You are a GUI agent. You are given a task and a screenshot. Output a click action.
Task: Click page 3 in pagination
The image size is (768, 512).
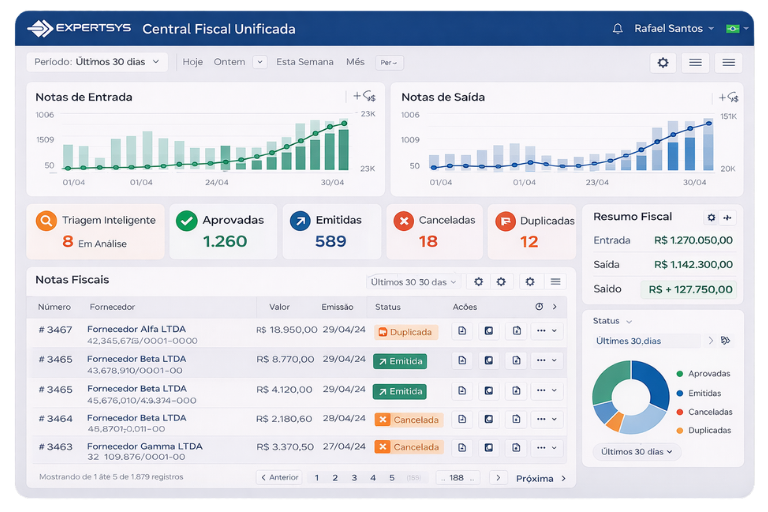(354, 478)
